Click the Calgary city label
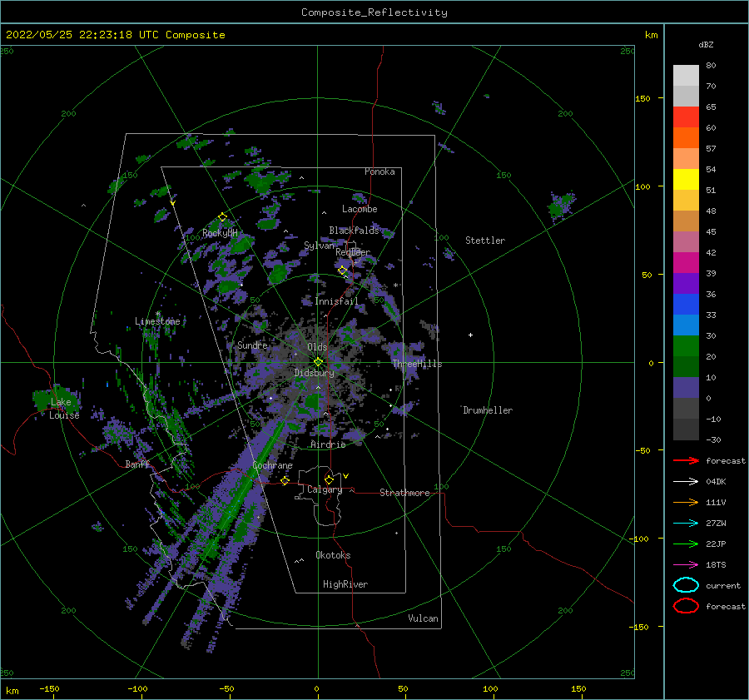The width and height of the screenshot is (749, 700). (x=325, y=489)
